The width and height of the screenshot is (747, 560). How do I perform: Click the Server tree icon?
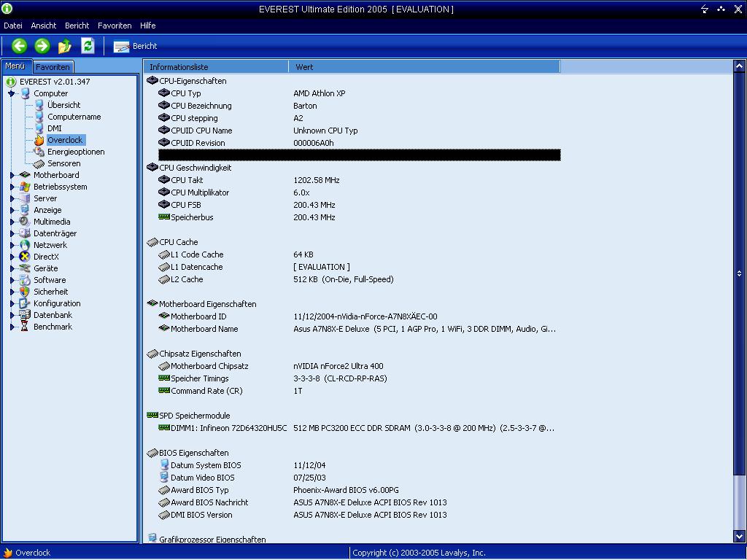coord(25,198)
